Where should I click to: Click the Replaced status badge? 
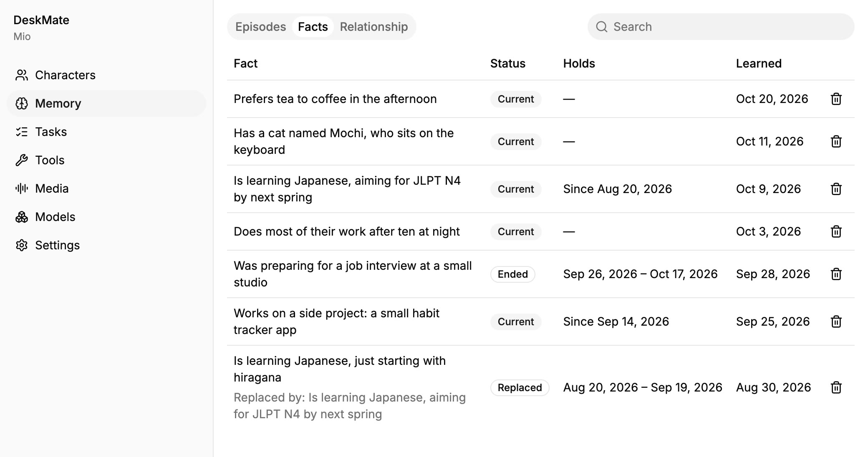(520, 387)
